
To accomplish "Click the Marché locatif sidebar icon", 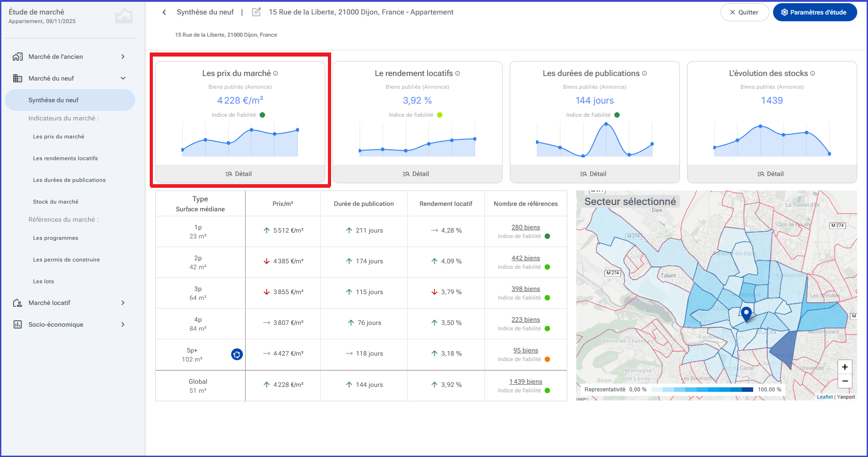I will tap(18, 303).
